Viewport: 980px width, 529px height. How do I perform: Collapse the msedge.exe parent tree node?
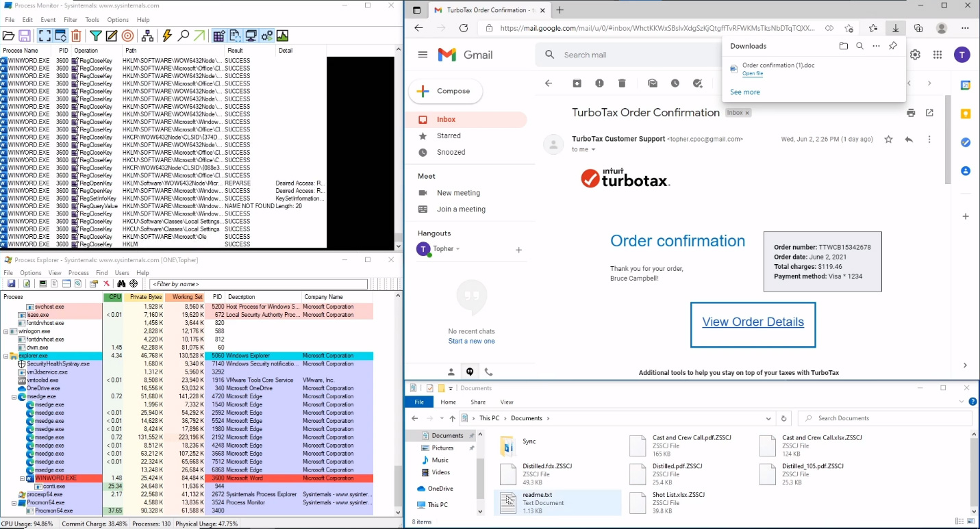[14, 396]
